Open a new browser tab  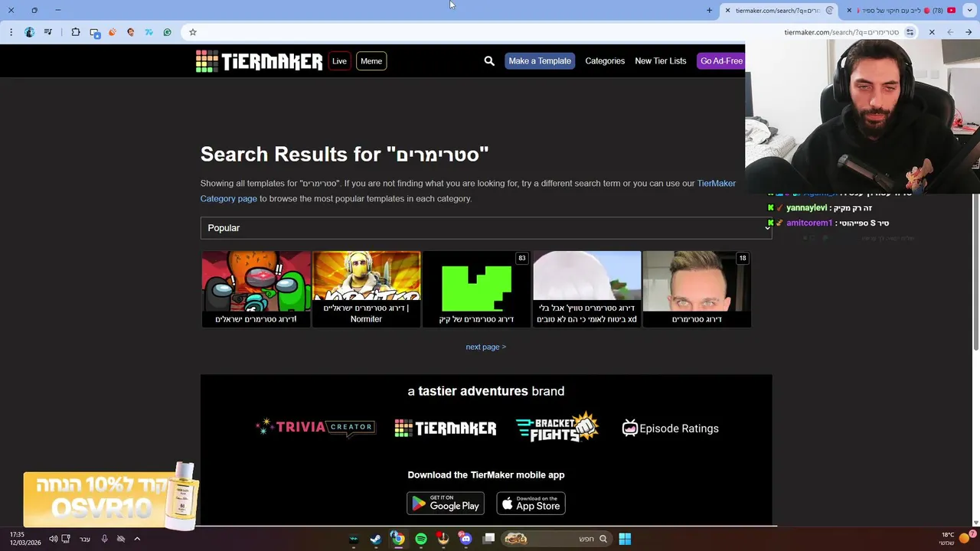[709, 10]
